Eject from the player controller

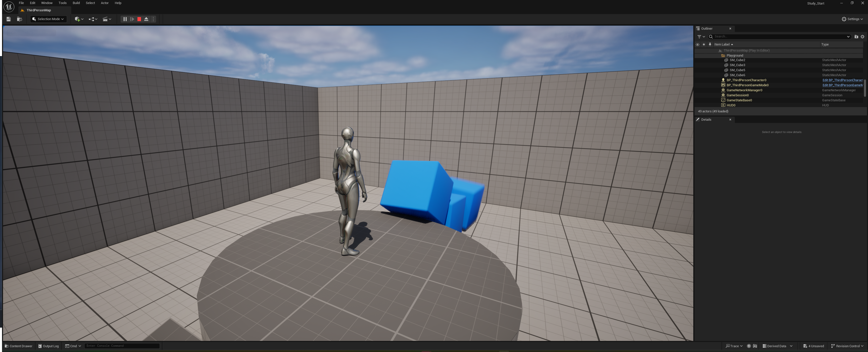(146, 19)
